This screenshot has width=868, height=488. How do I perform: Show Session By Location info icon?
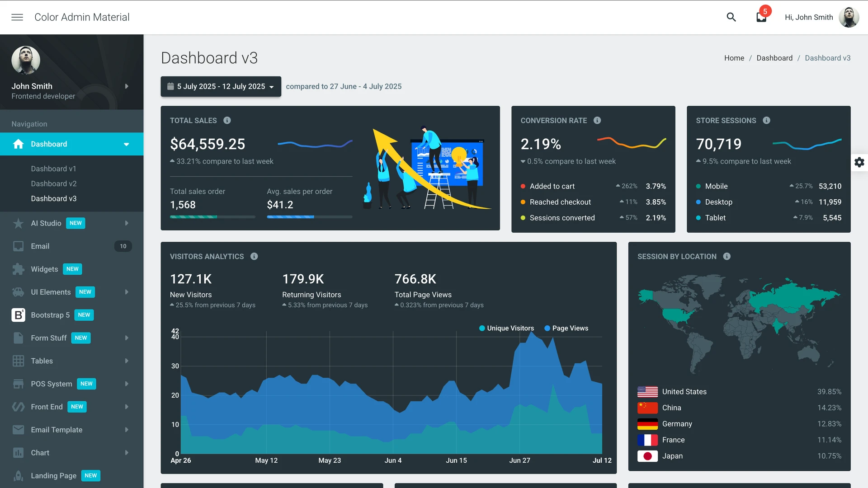tap(726, 256)
